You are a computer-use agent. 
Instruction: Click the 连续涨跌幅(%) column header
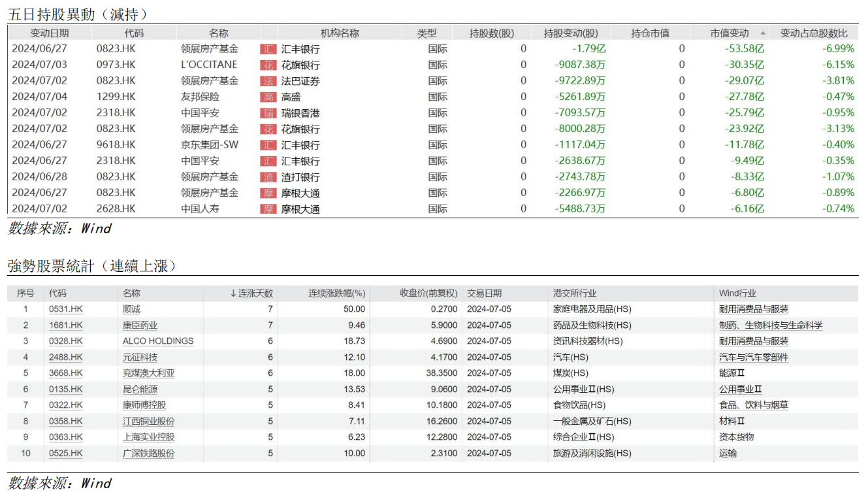coord(337,293)
